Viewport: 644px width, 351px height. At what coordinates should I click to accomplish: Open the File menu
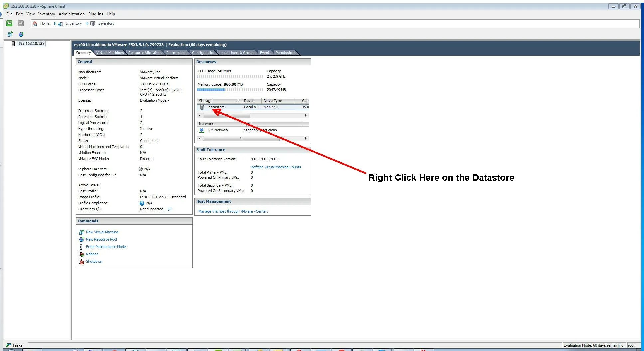9,14
